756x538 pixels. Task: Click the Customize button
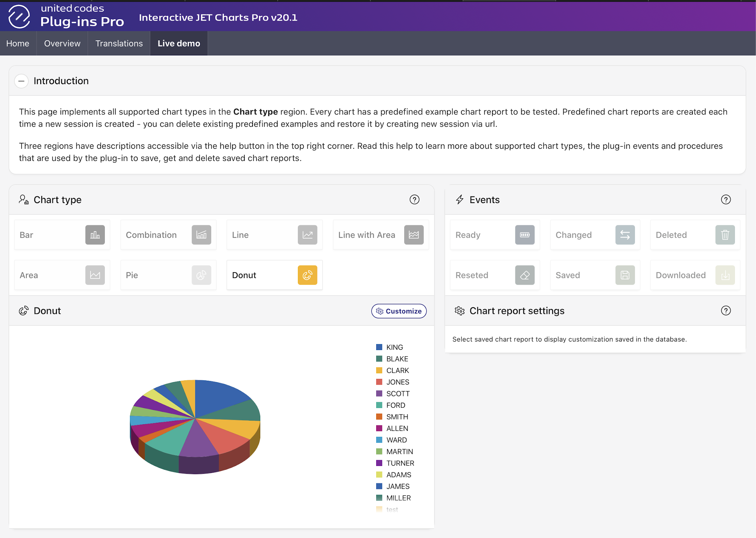point(399,311)
